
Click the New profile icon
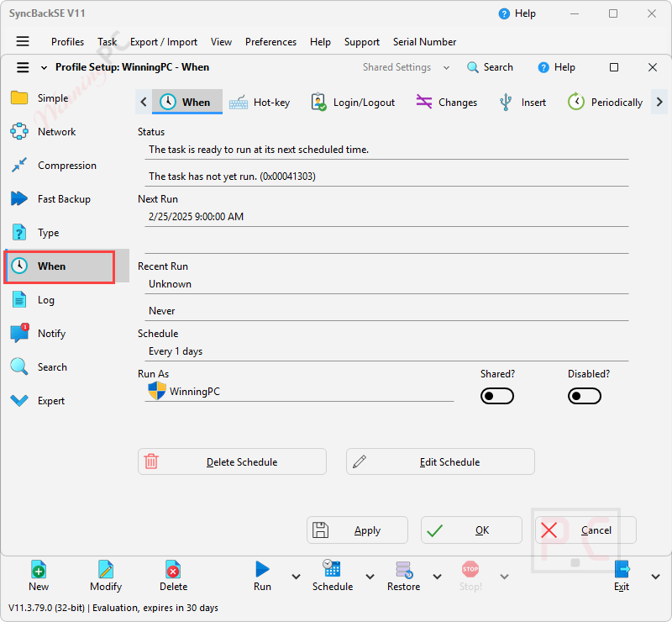[38, 570]
